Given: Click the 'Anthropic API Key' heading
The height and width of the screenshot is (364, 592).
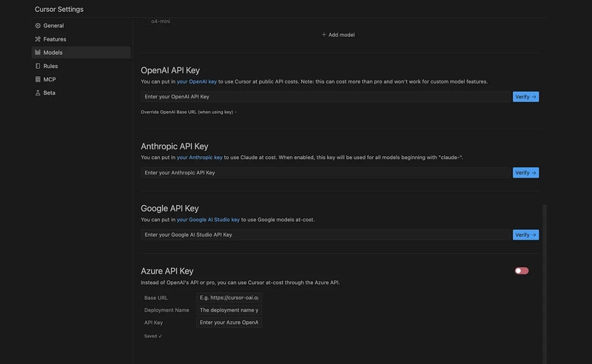Looking at the screenshot, I should pyautogui.click(x=175, y=146).
